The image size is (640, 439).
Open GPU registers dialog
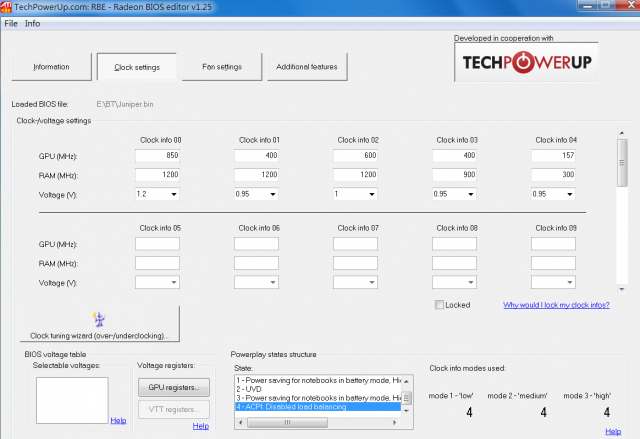(x=174, y=388)
